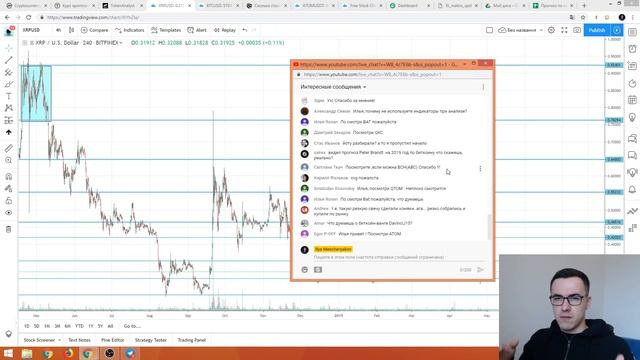Image resolution: width=640 pixels, height=360 pixels.
Task: Open the Templates menu
Action: click(x=166, y=30)
